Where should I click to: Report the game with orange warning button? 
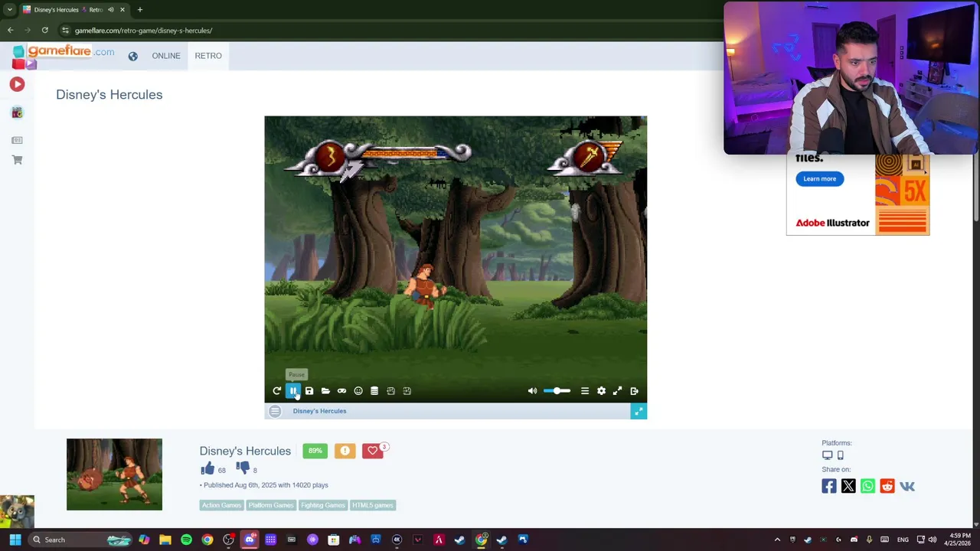tap(345, 451)
